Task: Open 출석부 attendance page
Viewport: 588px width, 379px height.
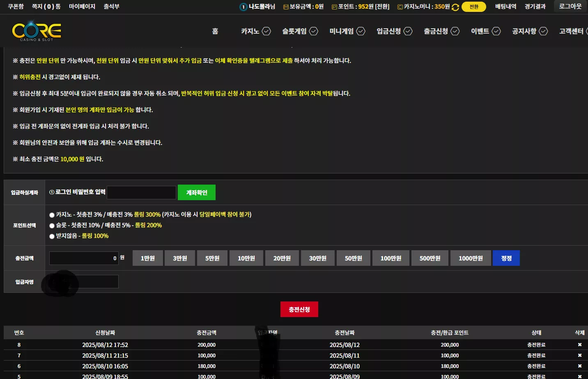Action: 111,7
